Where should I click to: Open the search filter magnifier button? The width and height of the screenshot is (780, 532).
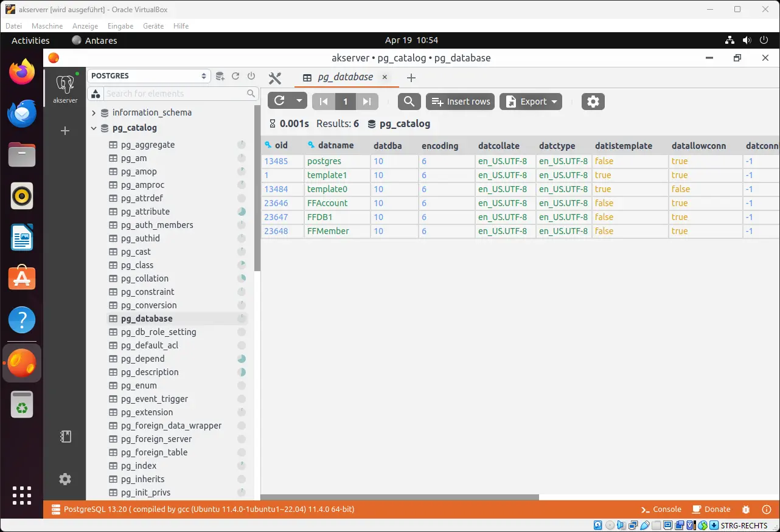coord(409,102)
